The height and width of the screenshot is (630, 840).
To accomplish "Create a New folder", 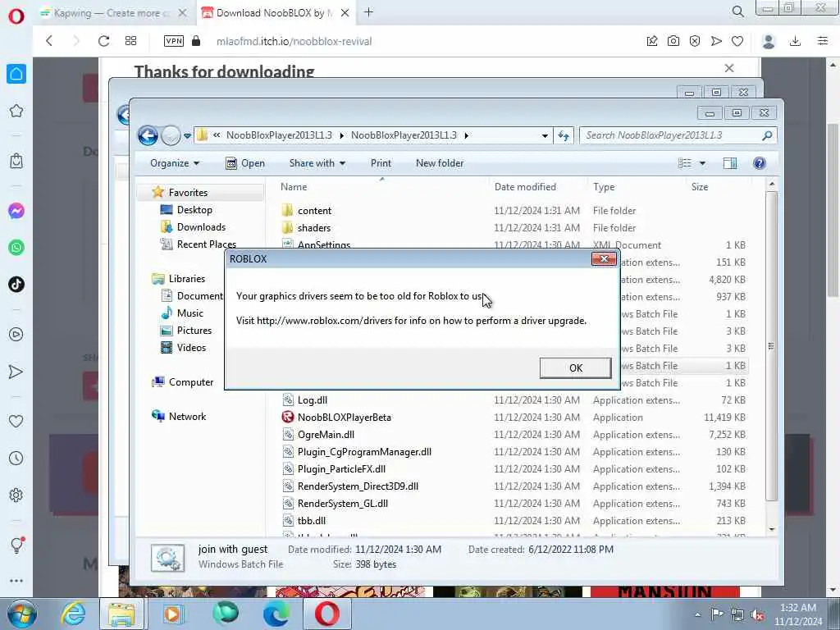I will click(440, 163).
